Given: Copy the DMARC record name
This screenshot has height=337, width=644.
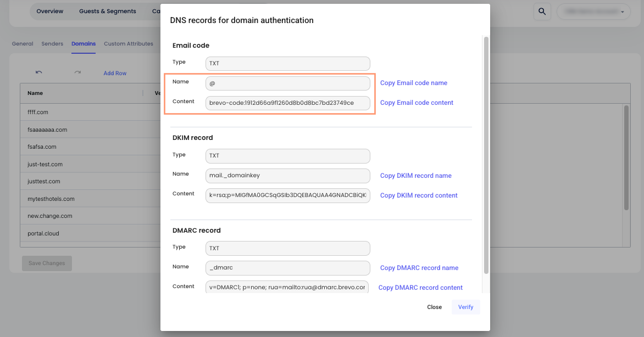Looking at the screenshot, I should [x=419, y=268].
